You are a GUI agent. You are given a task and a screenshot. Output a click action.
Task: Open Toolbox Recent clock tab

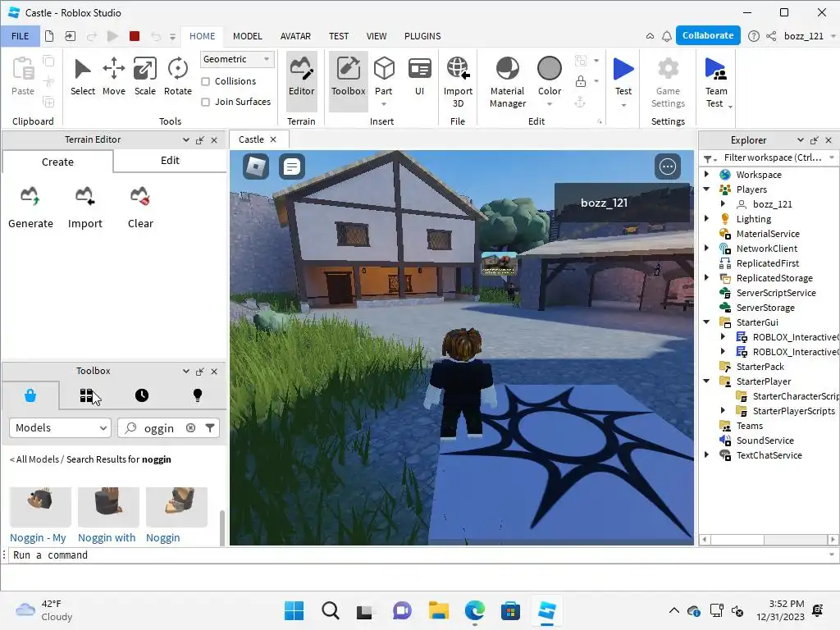click(141, 395)
